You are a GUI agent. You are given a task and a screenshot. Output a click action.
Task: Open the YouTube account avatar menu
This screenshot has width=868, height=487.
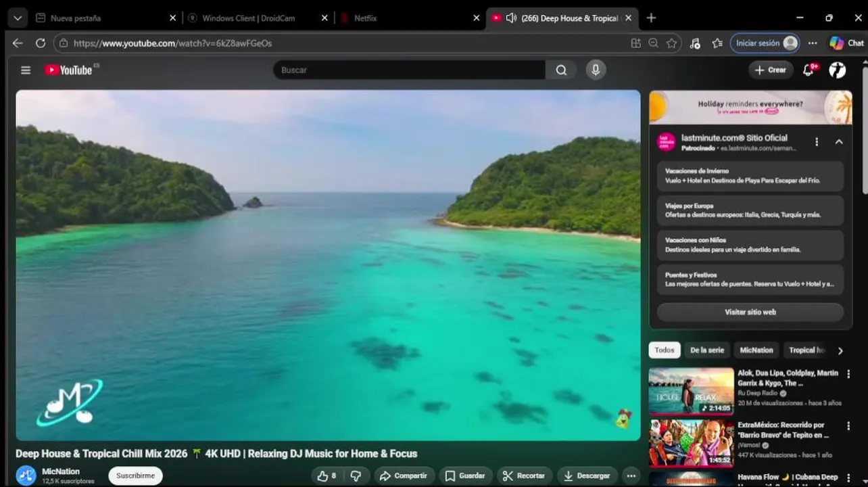(838, 70)
